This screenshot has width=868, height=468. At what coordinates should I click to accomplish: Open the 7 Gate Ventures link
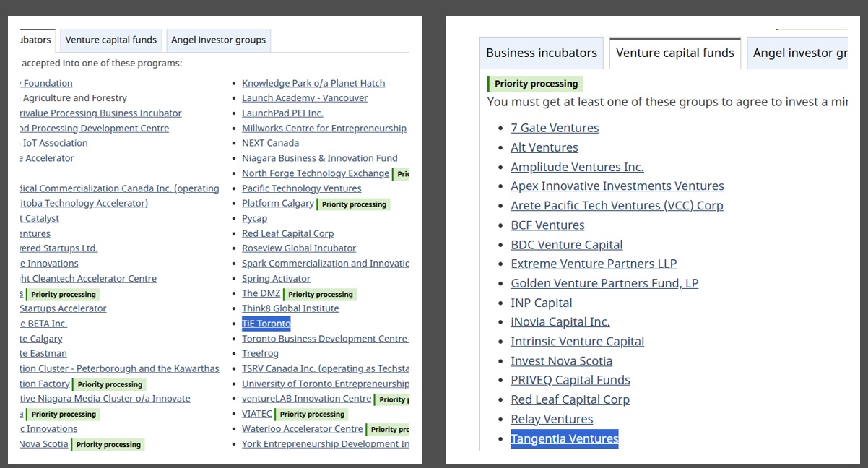(555, 128)
